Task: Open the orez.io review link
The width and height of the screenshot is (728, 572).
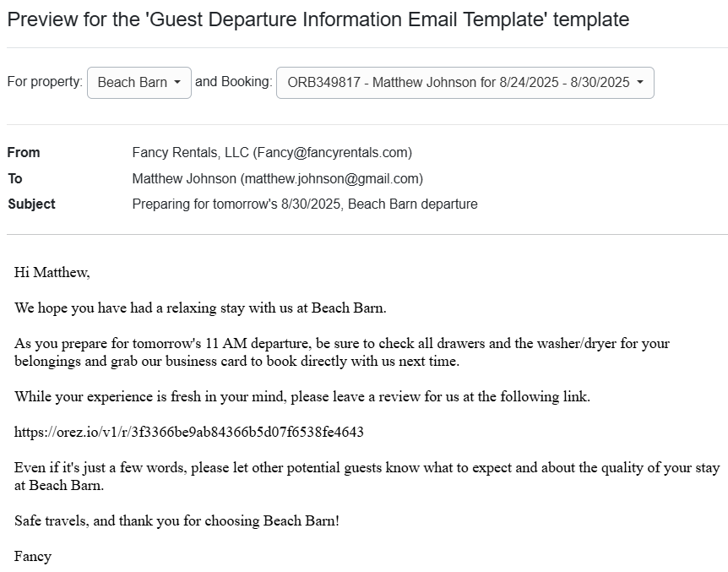Action: coord(189,433)
